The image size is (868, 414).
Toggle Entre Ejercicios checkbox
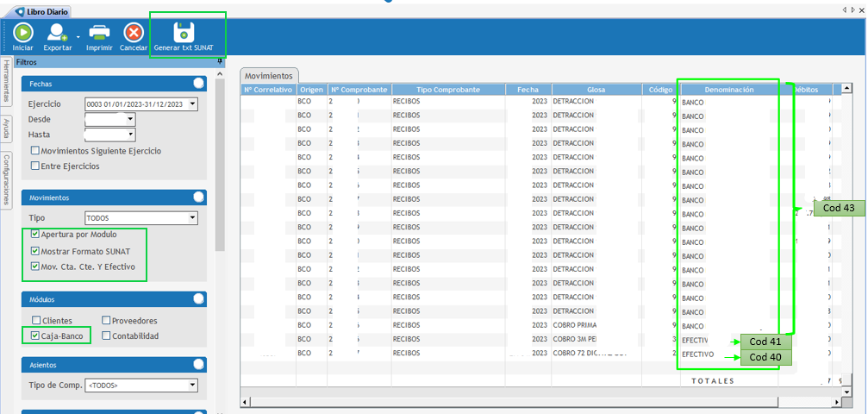point(35,166)
